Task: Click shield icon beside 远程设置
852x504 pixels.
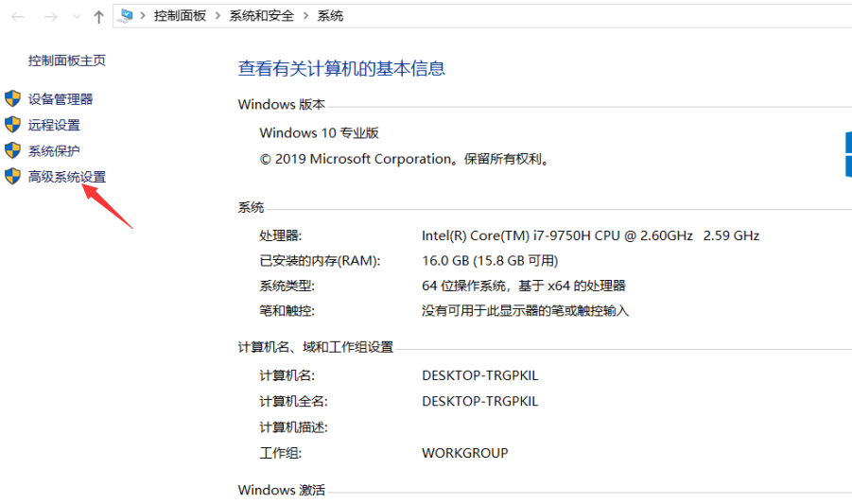Action: point(12,125)
